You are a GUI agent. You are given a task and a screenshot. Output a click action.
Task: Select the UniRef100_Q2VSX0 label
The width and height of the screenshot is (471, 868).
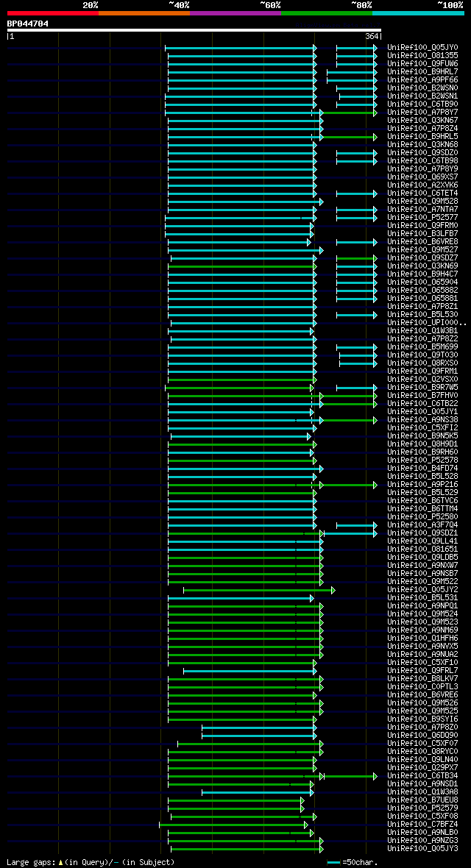tap(422, 379)
